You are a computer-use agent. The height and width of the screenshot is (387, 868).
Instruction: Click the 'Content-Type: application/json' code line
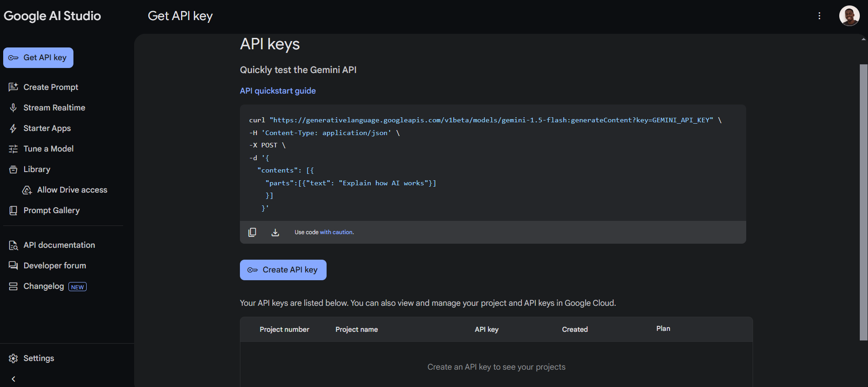point(324,133)
